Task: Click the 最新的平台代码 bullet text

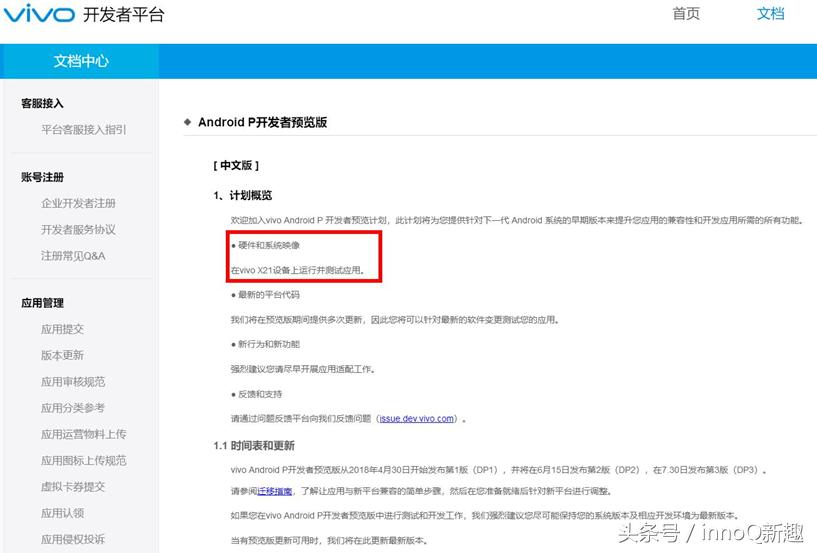Action: pos(269,294)
